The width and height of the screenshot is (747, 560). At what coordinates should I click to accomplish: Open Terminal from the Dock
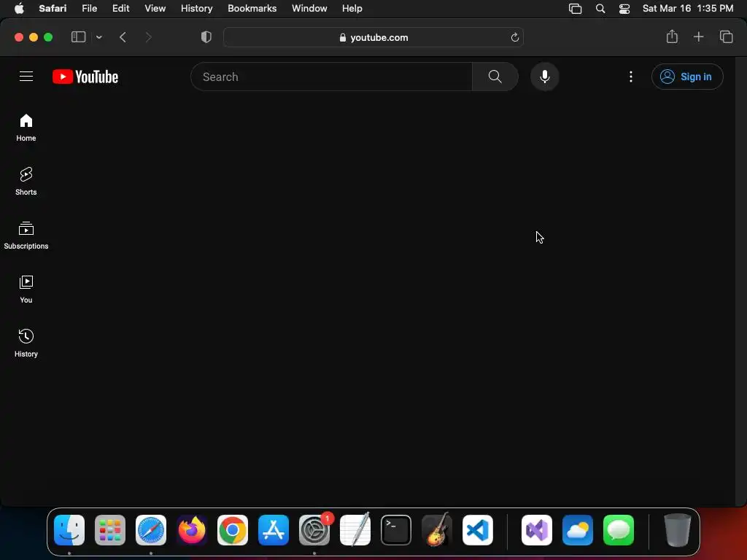pos(396,530)
